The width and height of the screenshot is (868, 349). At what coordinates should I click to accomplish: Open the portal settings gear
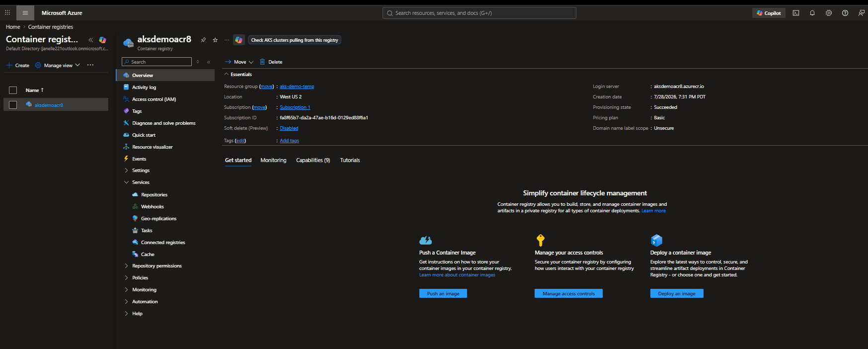click(829, 13)
